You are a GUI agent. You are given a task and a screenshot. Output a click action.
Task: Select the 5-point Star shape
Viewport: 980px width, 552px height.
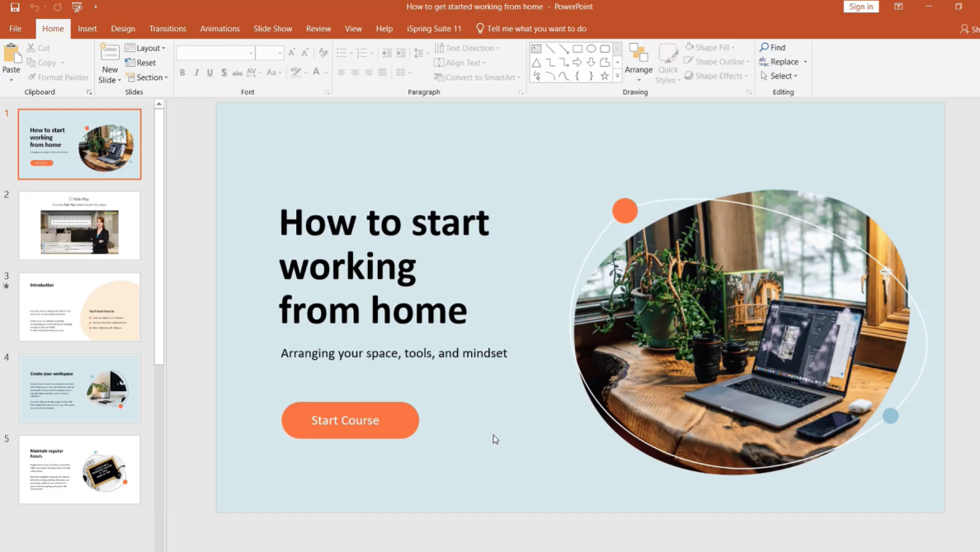605,76
